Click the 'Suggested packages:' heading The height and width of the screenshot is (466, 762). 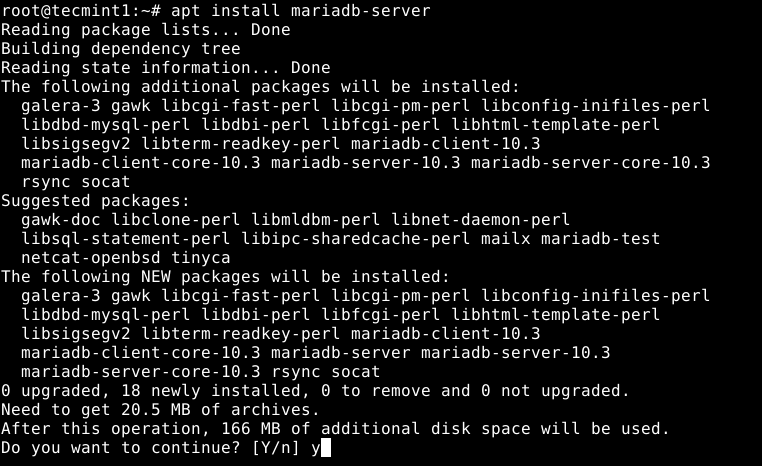coord(95,201)
